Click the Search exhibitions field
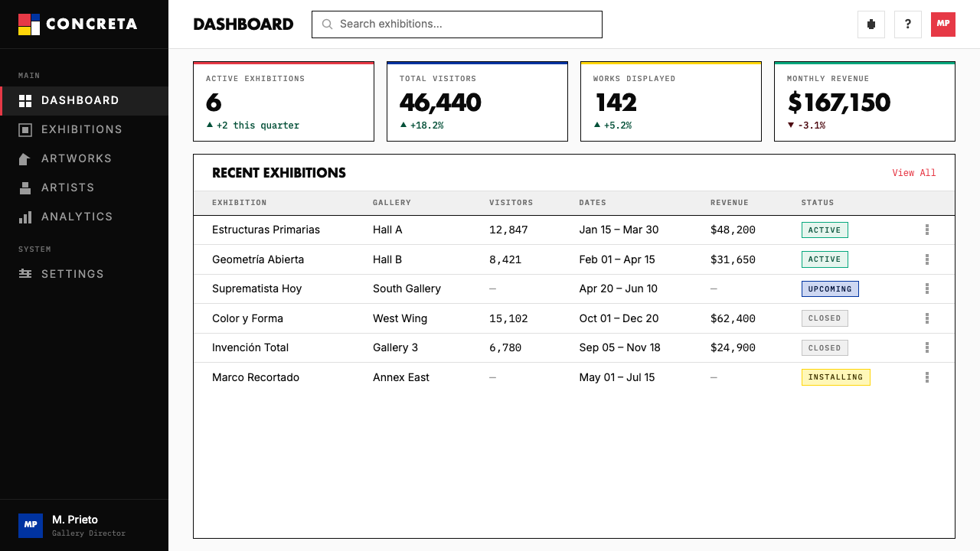This screenshot has width=980, height=551. point(457,24)
